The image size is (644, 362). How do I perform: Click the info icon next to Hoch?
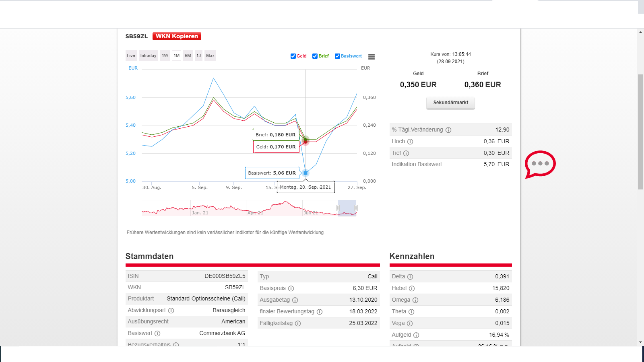[410, 142]
